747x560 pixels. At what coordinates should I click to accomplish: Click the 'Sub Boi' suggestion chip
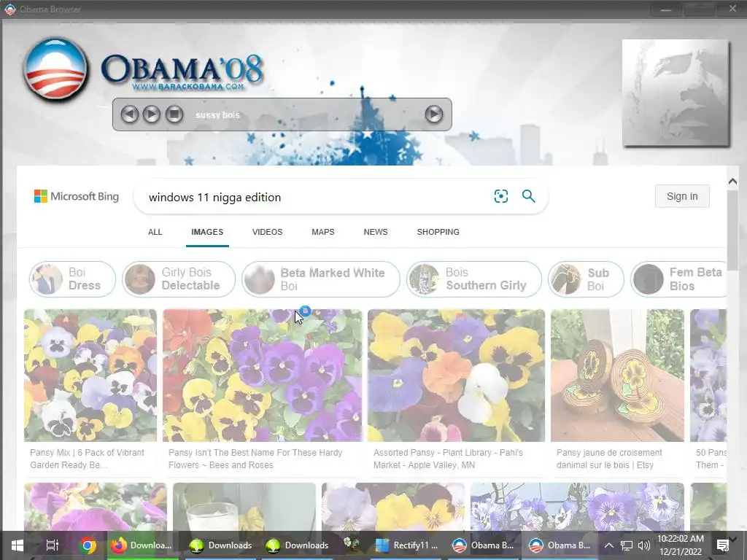coord(586,279)
